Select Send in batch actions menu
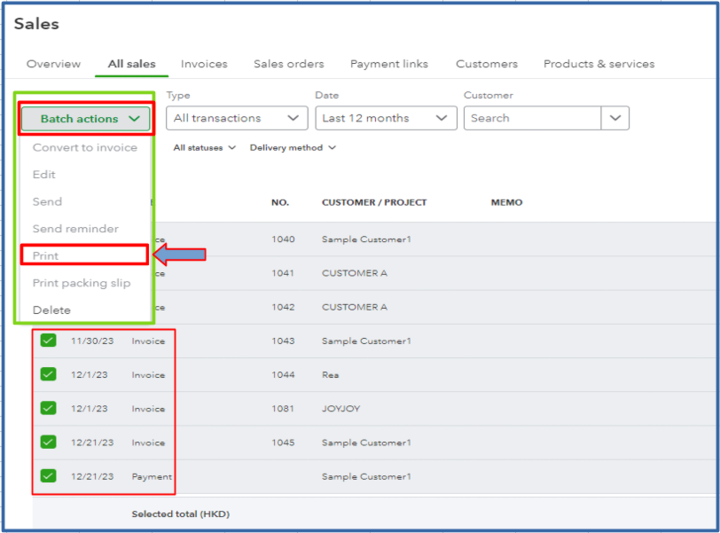This screenshot has height=533, width=720. pyautogui.click(x=47, y=202)
